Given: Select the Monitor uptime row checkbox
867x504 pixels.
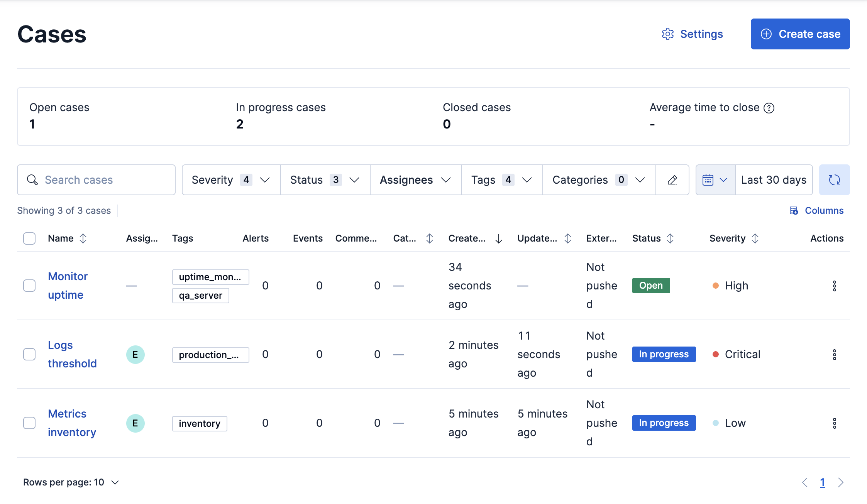Looking at the screenshot, I should click(29, 286).
